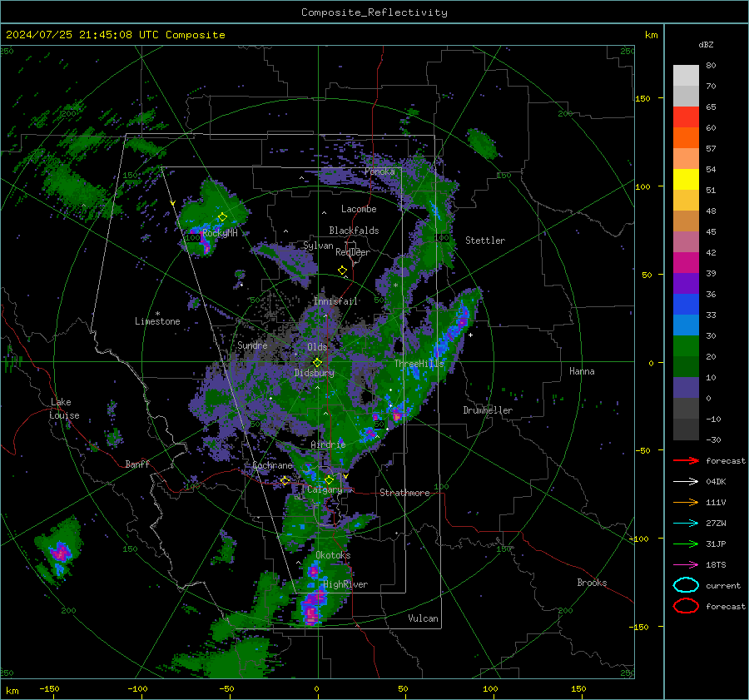This screenshot has width=749, height=700.
Task: Click the magenta 18TS arrow icon
Action: click(686, 565)
